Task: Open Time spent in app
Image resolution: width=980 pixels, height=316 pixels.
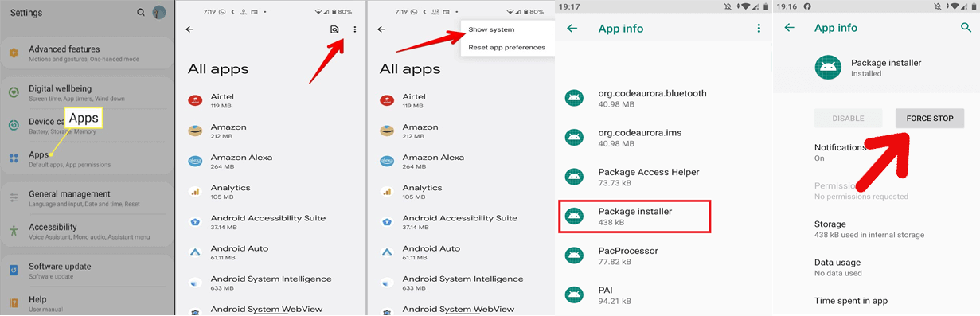Action: [x=876, y=301]
